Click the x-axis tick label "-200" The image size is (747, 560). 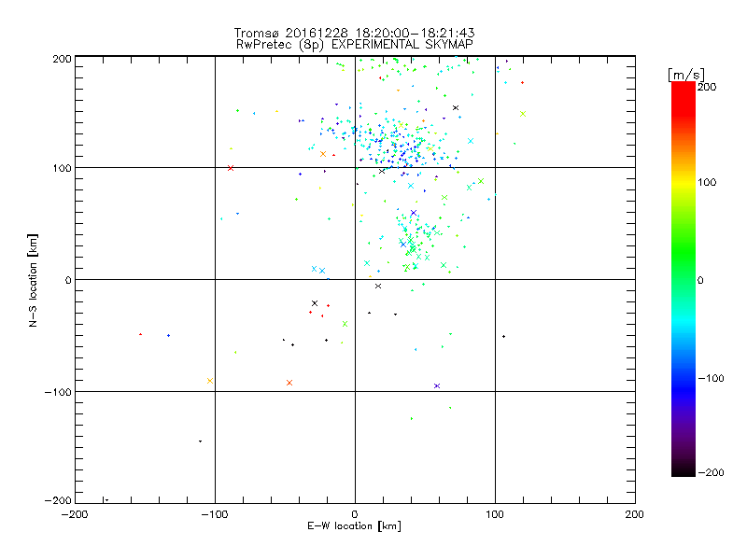click(75, 514)
